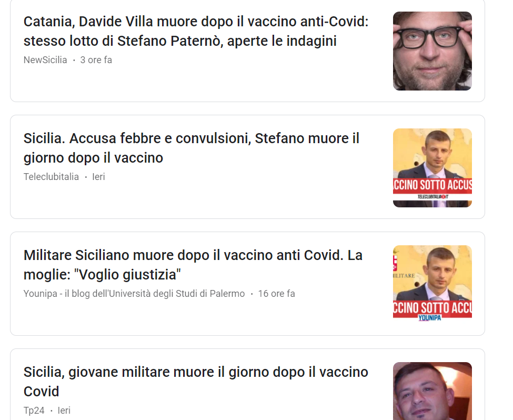
Task: Open the Tp24 article thumbnail image
Action: tap(432, 391)
